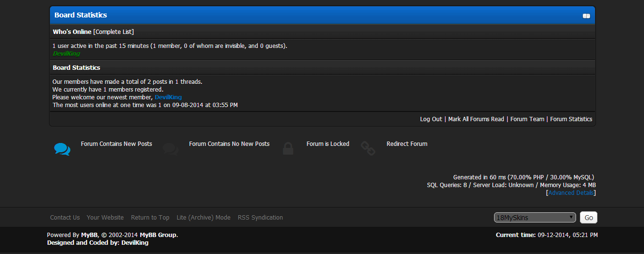Screen dimensions: 644x254
Task: Show Advanced Details of page generation
Action: (571, 193)
